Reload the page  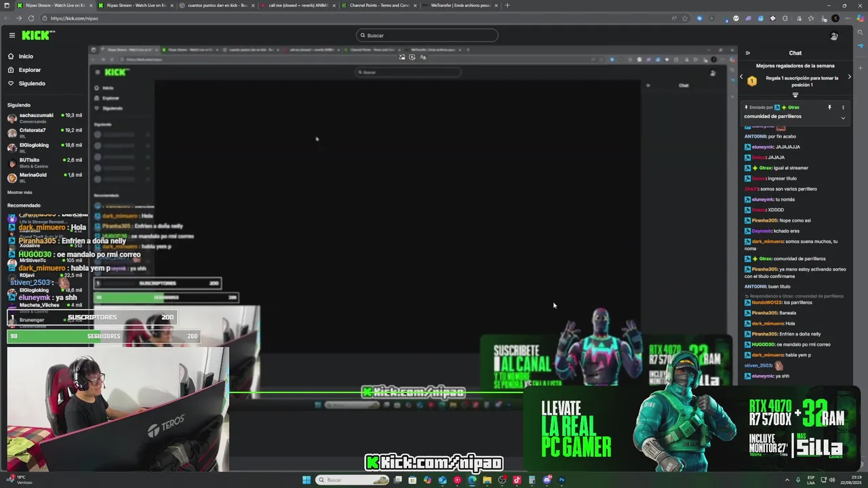(31, 18)
